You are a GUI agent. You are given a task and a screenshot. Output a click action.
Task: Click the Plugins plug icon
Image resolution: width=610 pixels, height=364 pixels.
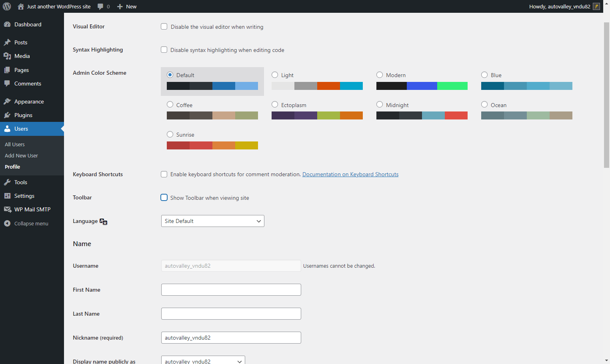tap(7, 115)
